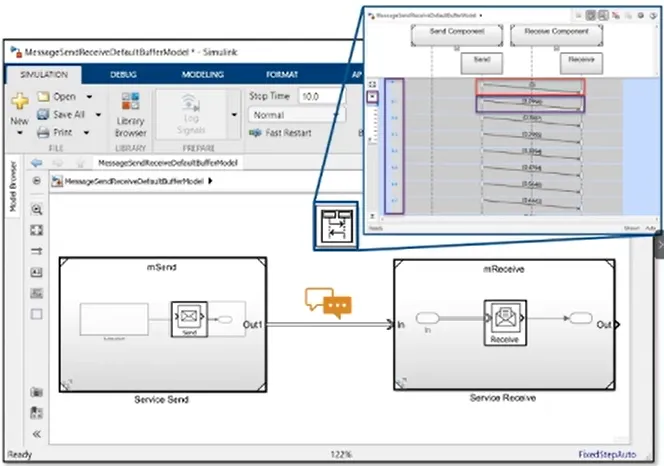The height and width of the screenshot is (466, 664).
Task: Click the New model plus icon
Action: point(19,101)
